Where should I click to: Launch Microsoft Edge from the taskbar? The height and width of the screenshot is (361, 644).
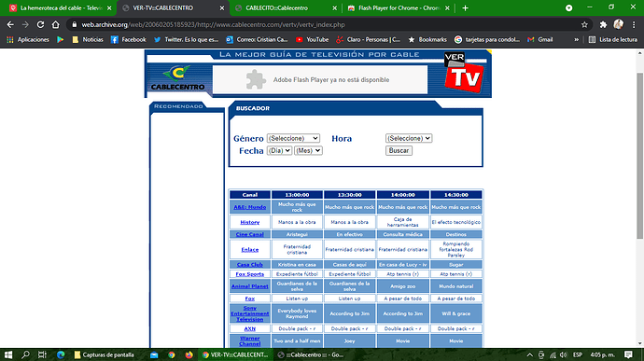(x=61, y=354)
